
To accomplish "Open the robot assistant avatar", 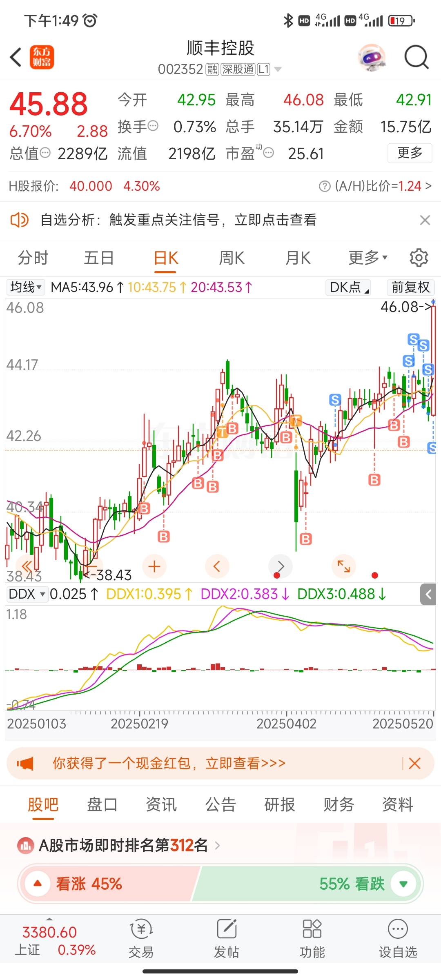I will click(x=372, y=57).
